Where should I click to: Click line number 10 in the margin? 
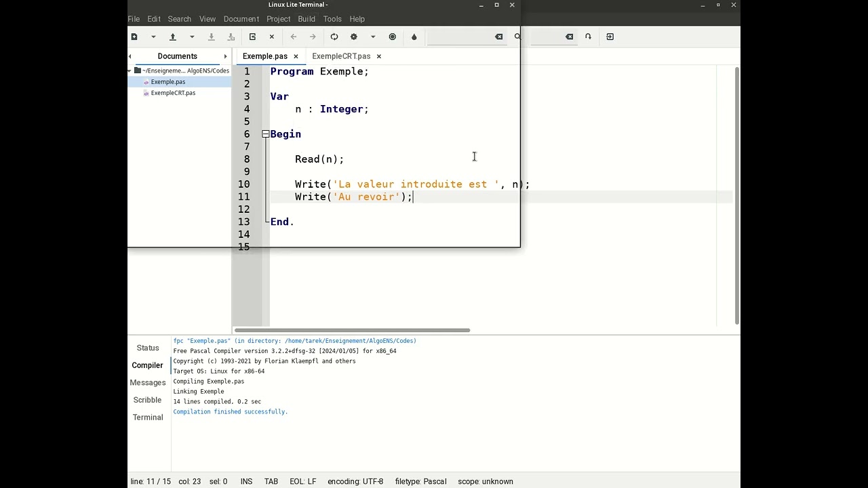pyautogui.click(x=243, y=184)
